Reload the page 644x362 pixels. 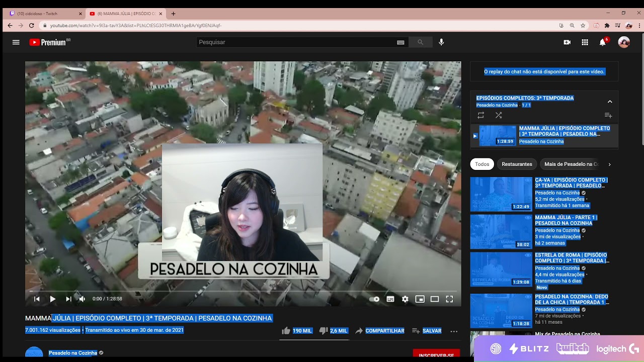pos(31,25)
